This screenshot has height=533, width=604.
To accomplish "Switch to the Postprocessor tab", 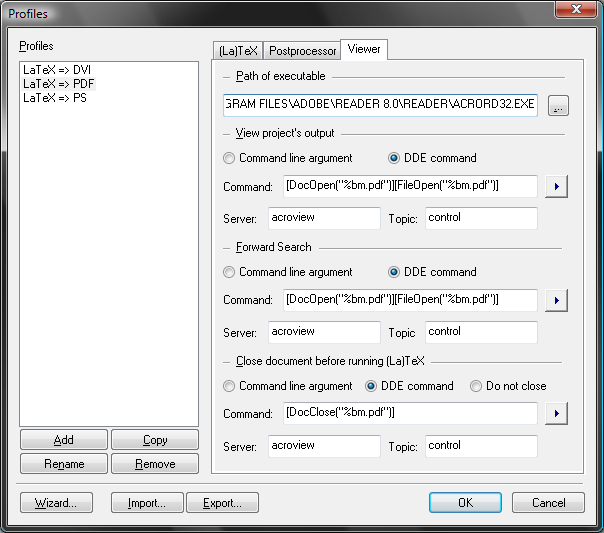I will click(x=302, y=51).
